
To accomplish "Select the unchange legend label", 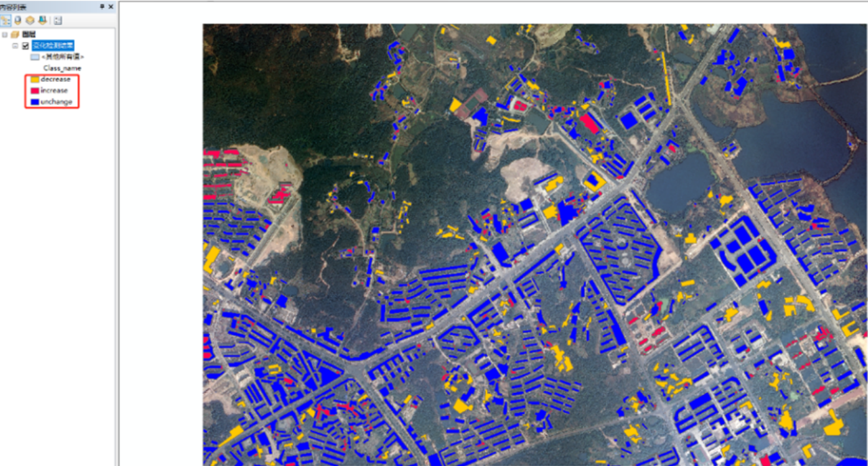I will tap(56, 102).
